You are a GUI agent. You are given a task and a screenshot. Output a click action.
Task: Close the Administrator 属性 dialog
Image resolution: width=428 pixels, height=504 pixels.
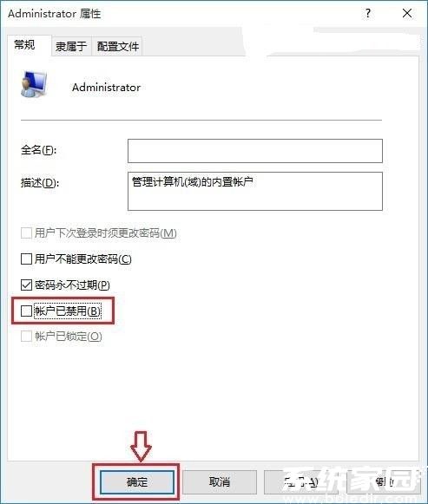407,14
